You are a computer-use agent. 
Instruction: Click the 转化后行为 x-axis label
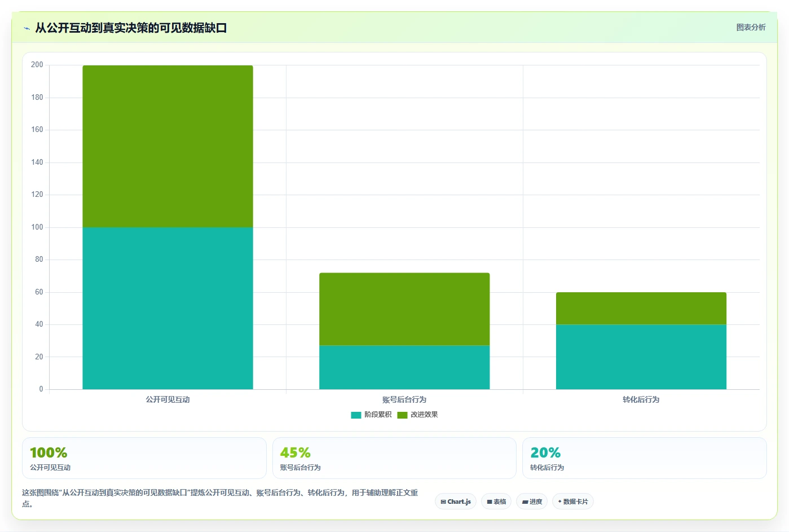(x=641, y=399)
